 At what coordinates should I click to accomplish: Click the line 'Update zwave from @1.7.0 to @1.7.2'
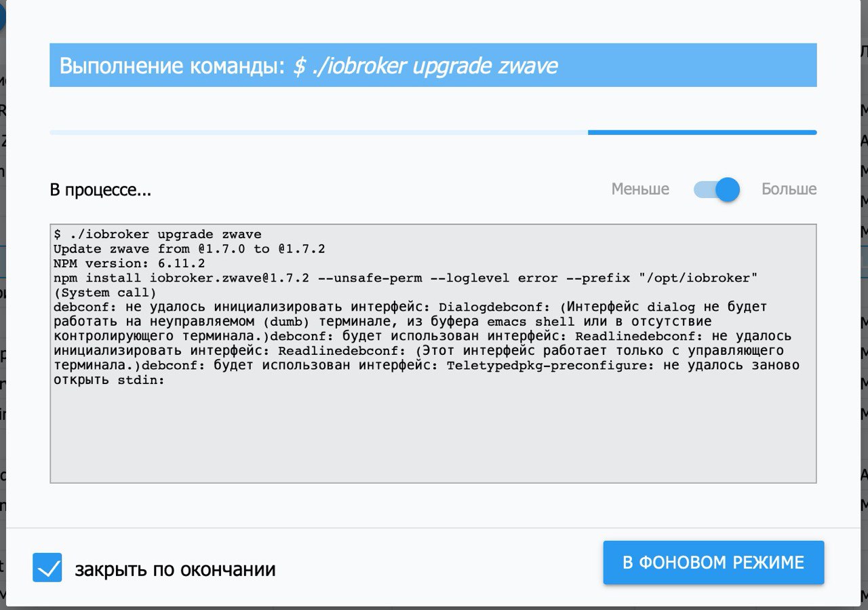[x=189, y=249]
